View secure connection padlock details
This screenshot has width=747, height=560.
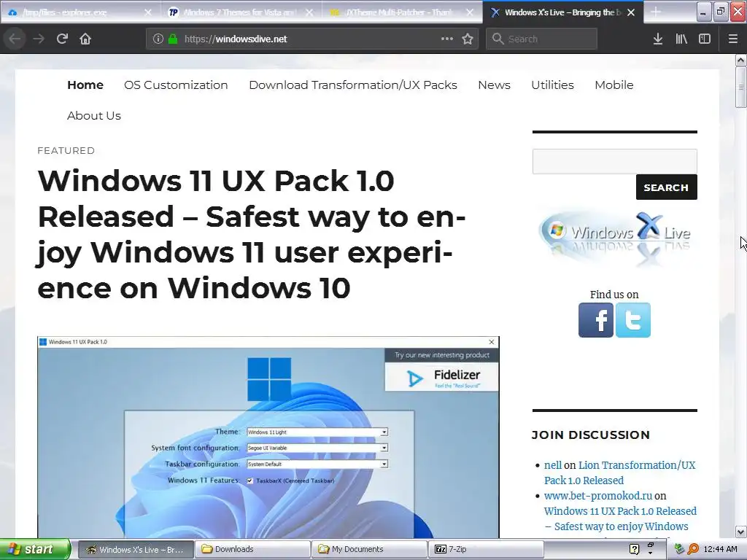[172, 39]
